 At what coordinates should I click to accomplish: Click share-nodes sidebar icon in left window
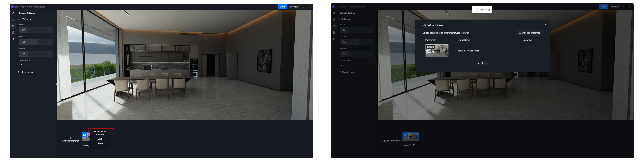point(13,19)
